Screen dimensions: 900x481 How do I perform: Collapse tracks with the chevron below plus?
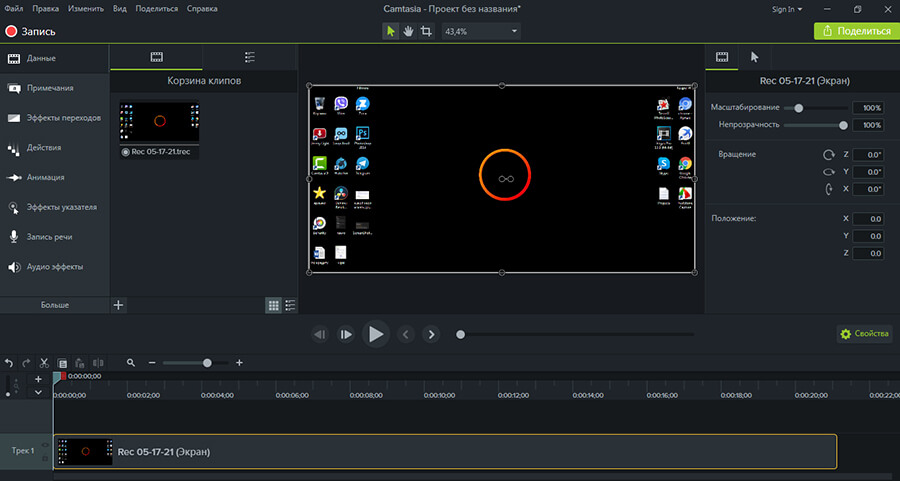pyautogui.click(x=38, y=392)
